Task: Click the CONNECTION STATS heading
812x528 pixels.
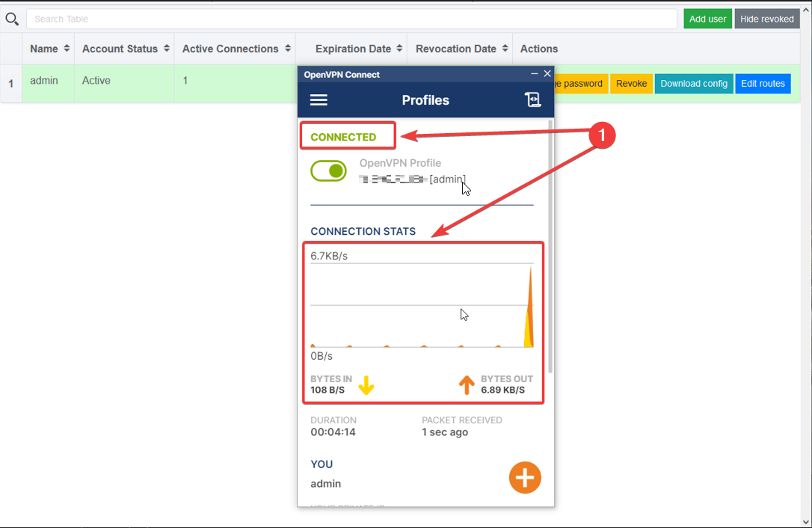Action: click(x=363, y=231)
